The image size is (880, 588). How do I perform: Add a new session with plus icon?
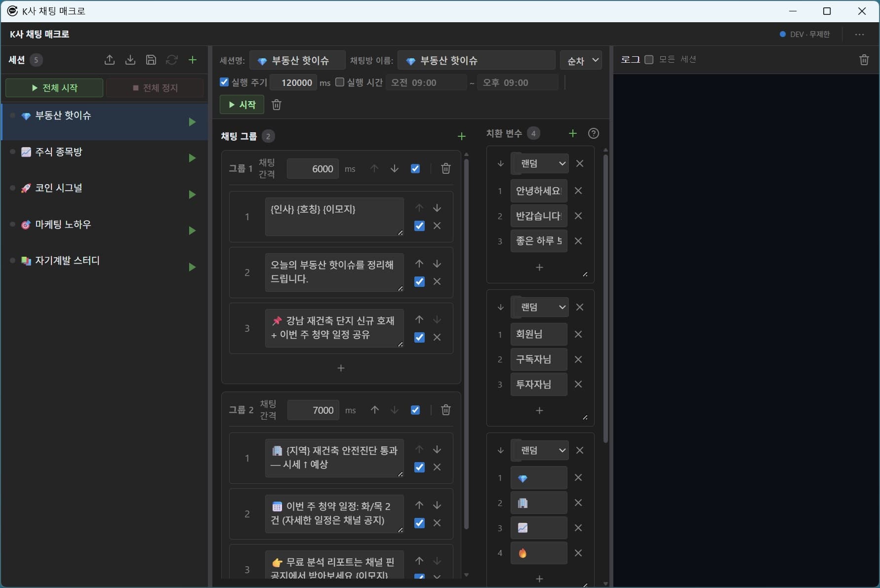pos(193,60)
